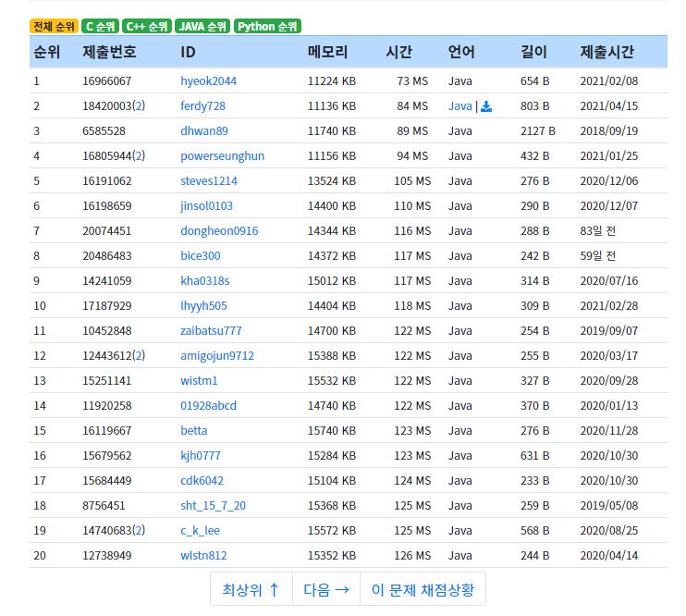The height and width of the screenshot is (616, 686).
Task: Click submission count (2) beside 14740683
Action: pyautogui.click(x=139, y=531)
